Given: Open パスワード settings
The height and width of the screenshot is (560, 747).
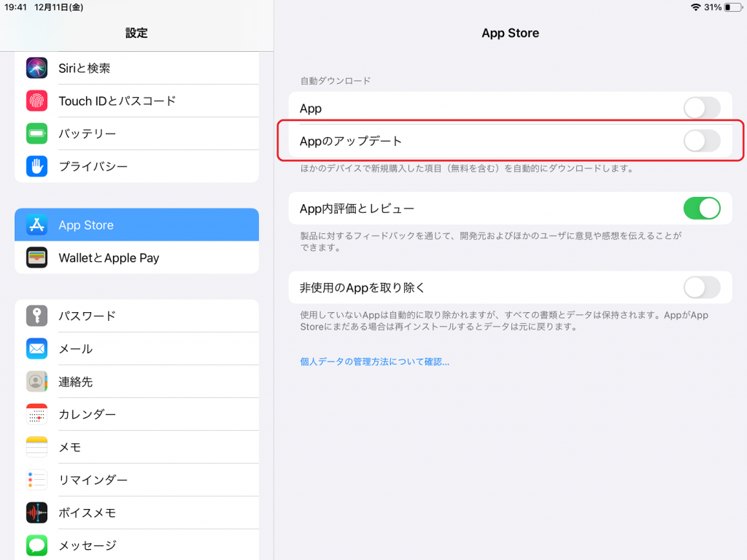Looking at the screenshot, I should (136, 316).
